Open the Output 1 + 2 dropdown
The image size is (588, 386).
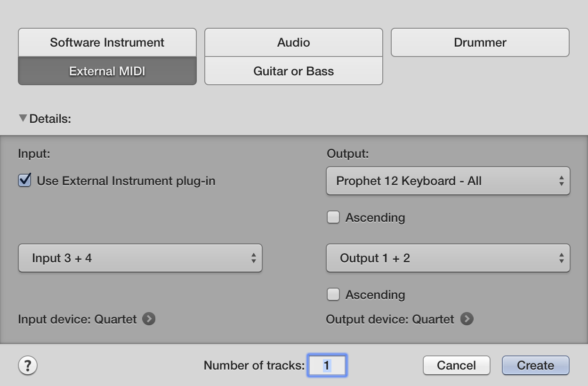click(448, 258)
